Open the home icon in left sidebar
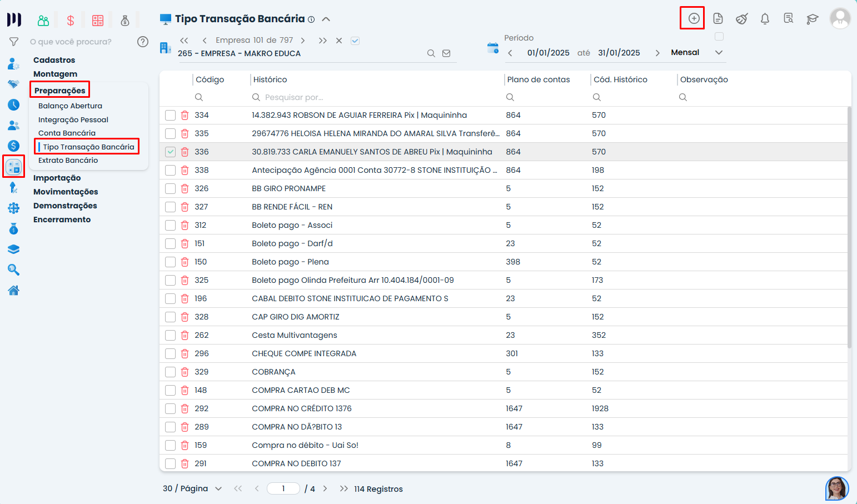 pos(13,290)
